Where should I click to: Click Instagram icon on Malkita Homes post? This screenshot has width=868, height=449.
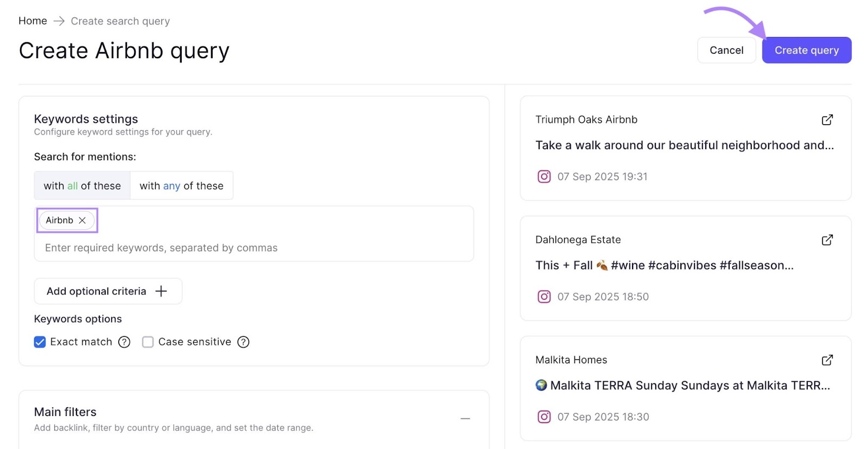[x=544, y=417]
